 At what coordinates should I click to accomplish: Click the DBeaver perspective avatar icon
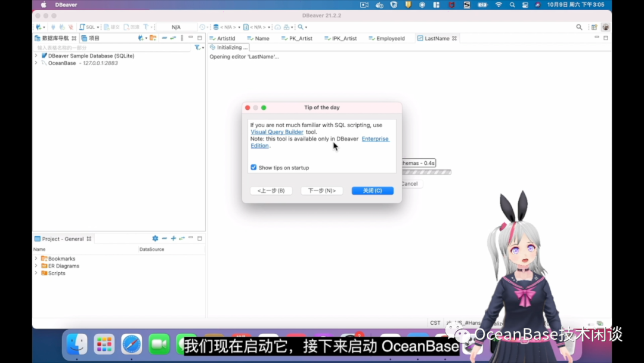click(x=605, y=27)
